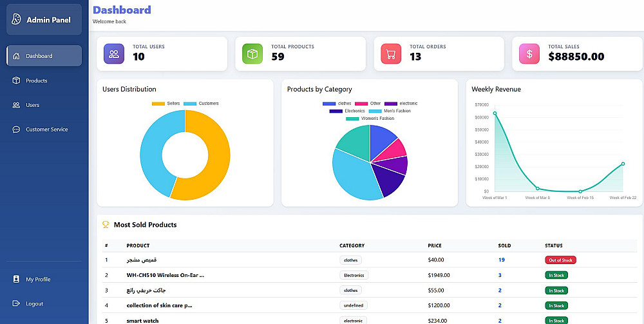
Task: Hide the Women's Fashion pie legend
Action: [370, 119]
